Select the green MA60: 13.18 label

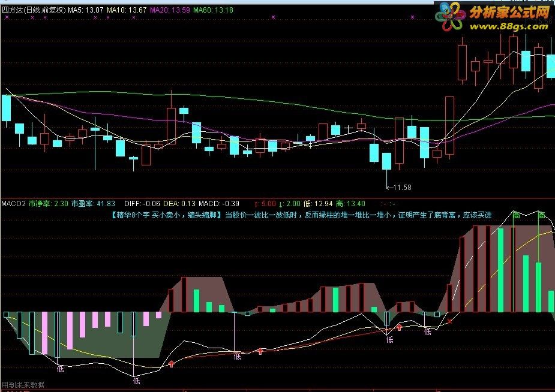point(213,10)
